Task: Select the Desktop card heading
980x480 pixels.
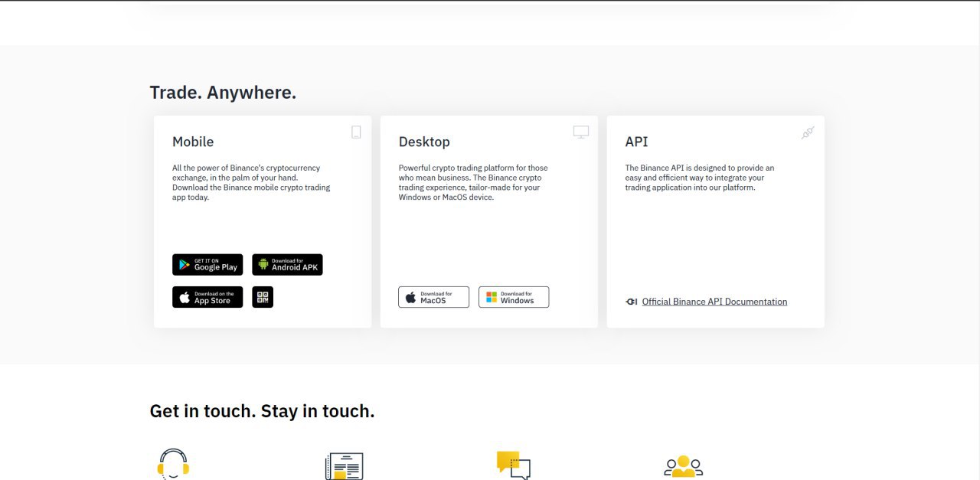Action: [424, 142]
